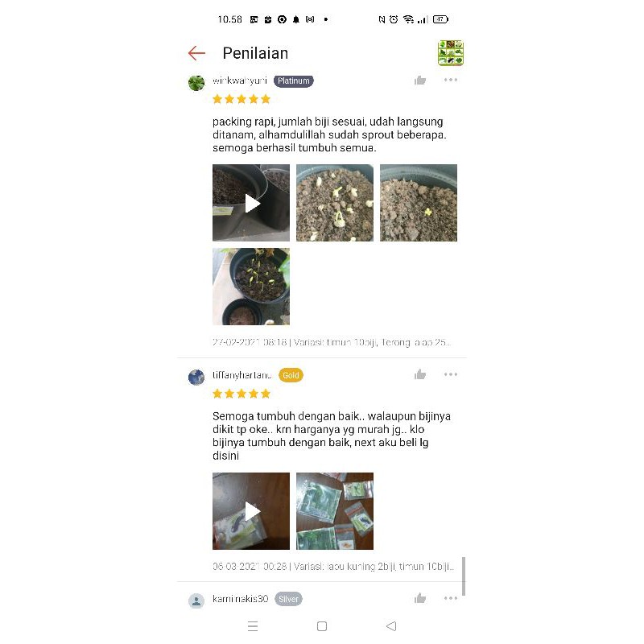Tap the red back arrow

click(x=196, y=53)
